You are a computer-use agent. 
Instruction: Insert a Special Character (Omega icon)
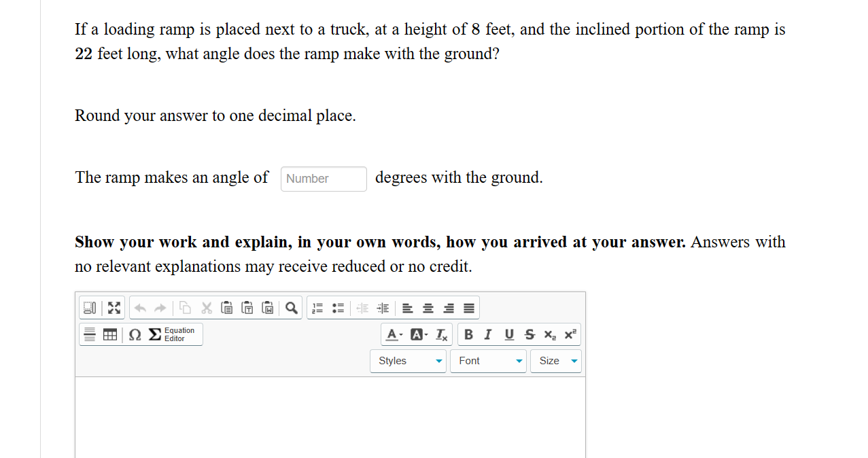click(134, 334)
